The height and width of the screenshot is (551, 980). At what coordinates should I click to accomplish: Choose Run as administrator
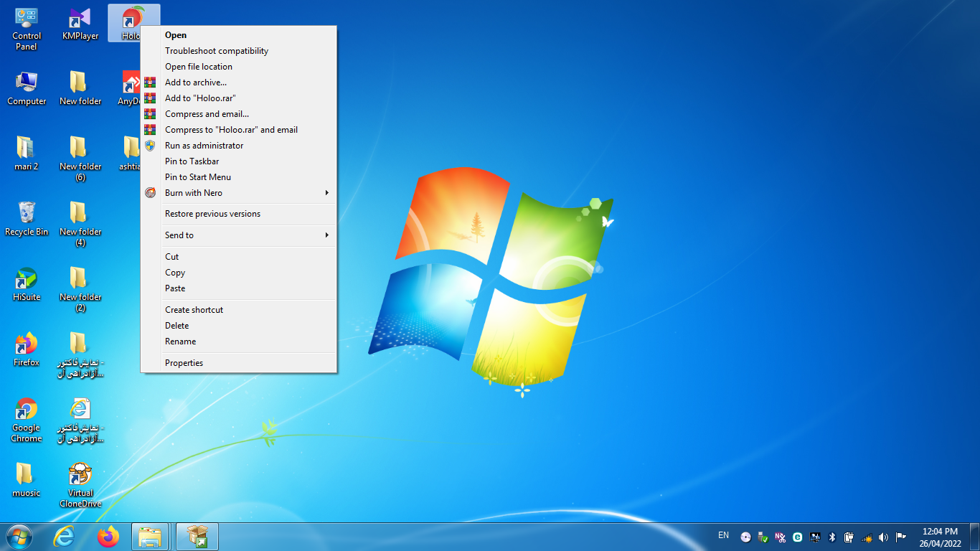tap(239, 146)
